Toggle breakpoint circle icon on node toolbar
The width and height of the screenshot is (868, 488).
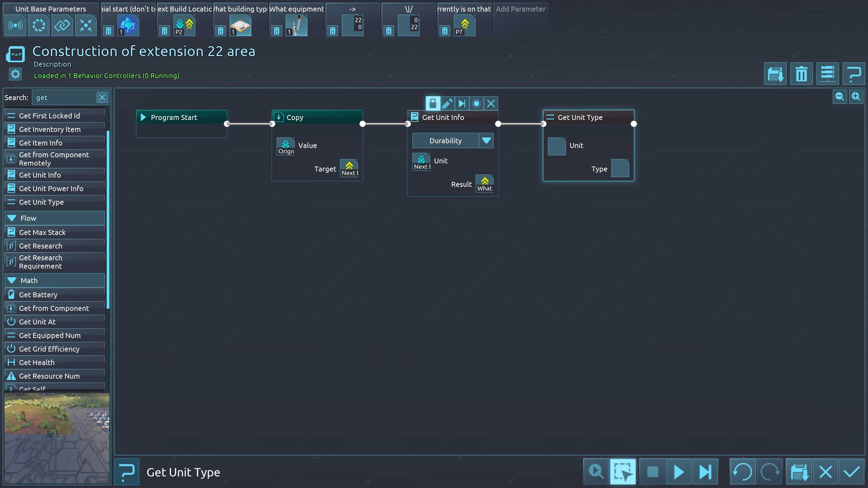(x=476, y=103)
